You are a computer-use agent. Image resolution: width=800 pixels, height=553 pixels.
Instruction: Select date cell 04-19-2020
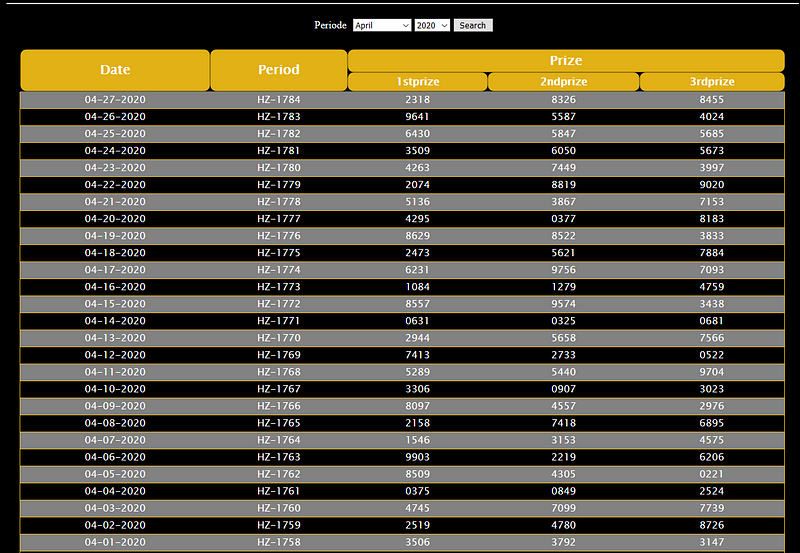(x=115, y=236)
